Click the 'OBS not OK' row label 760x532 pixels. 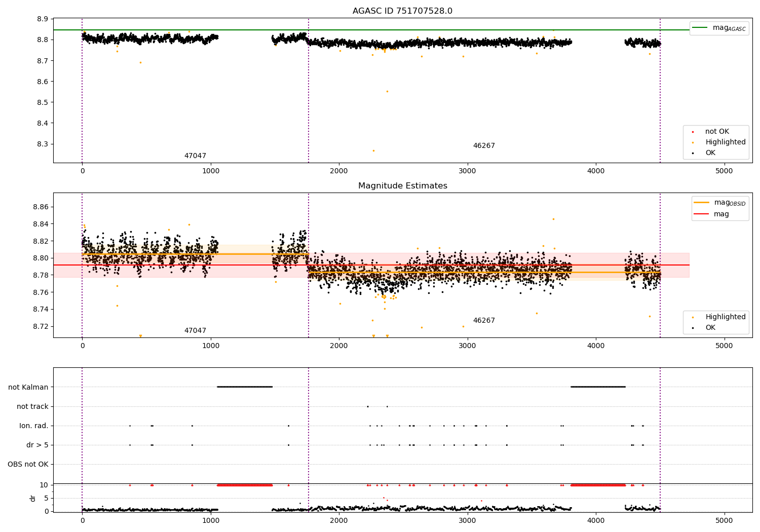point(28,464)
